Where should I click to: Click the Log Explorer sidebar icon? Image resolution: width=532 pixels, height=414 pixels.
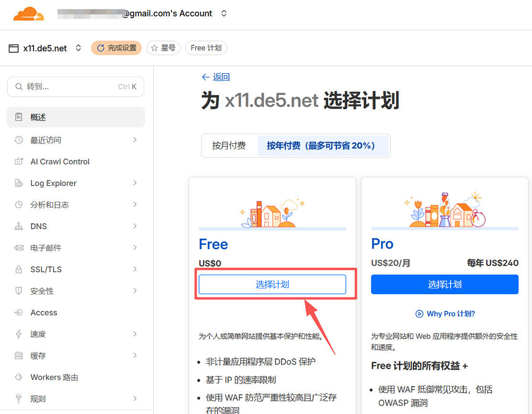[x=19, y=184]
